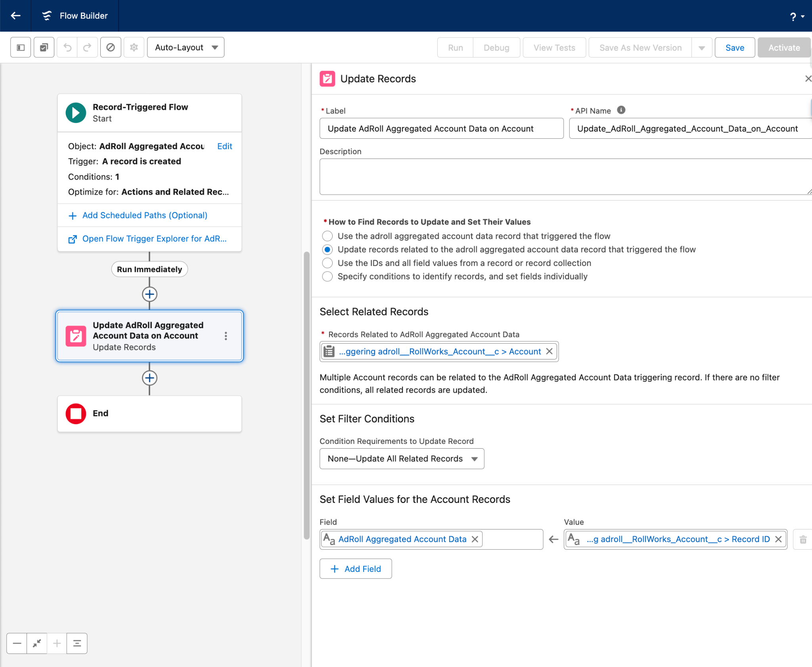Select 'Use the IDs and all field values' option
The width and height of the screenshot is (812, 667).
(x=327, y=263)
